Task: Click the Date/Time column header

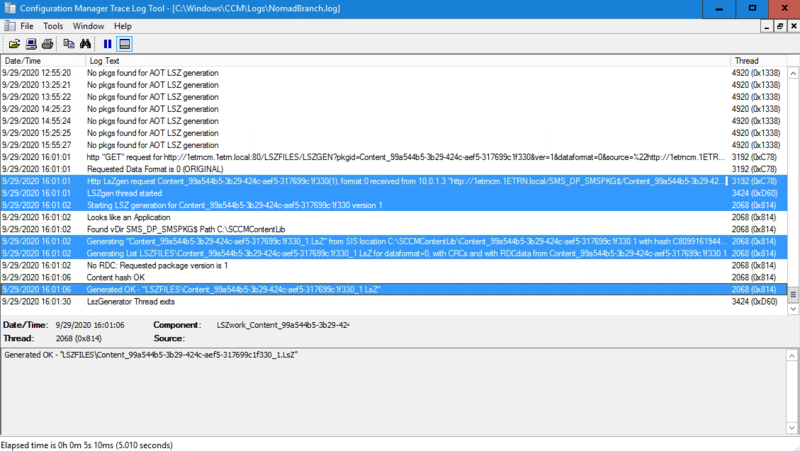Action: [40, 61]
